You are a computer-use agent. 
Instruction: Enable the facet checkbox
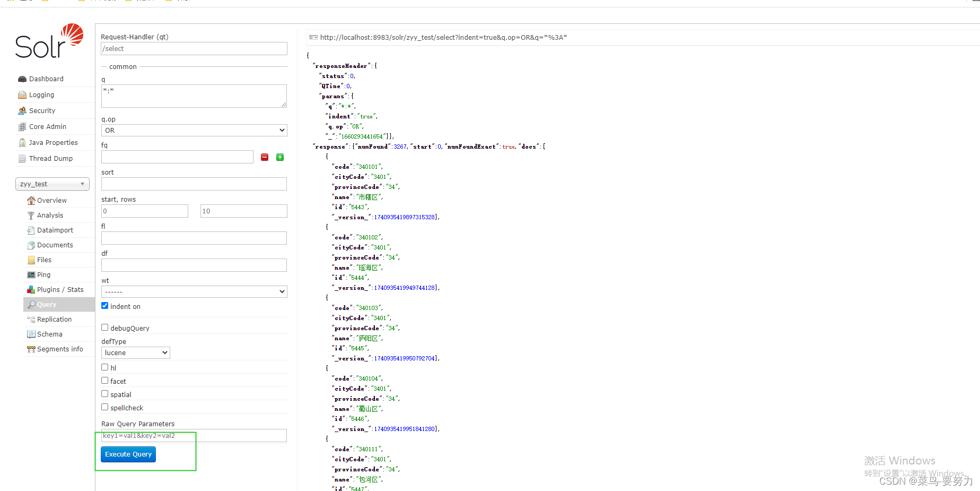point(105,381)
